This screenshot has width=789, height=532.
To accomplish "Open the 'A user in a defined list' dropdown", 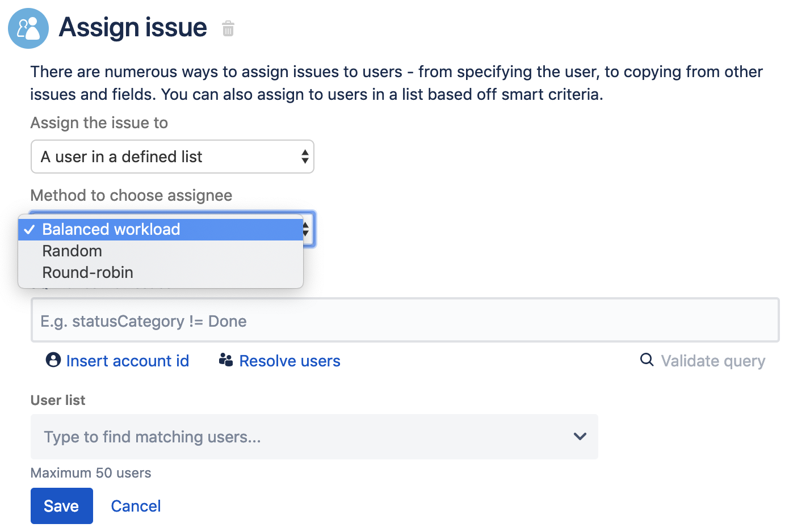I will click(x=165, y=157).
